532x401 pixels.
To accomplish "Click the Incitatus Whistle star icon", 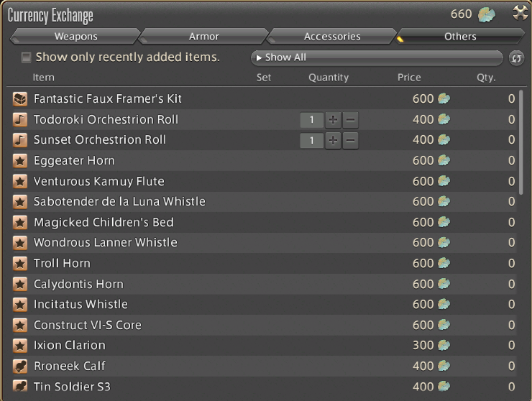I will pyautogui.click(x=20, y=305).
